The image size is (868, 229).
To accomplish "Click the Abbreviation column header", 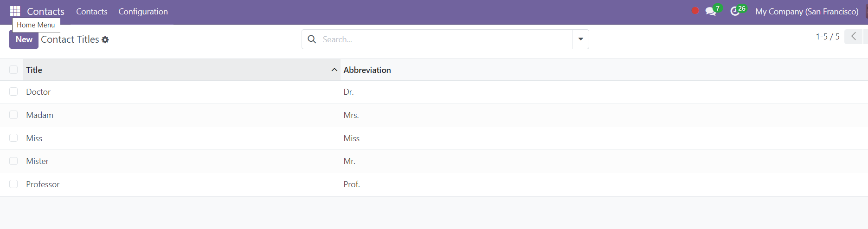I will coord(367,70).
